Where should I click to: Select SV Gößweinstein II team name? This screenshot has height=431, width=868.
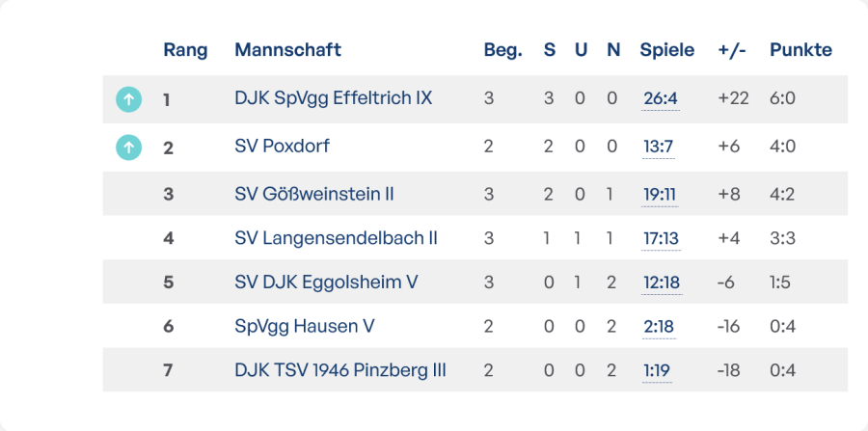[314, 194]
